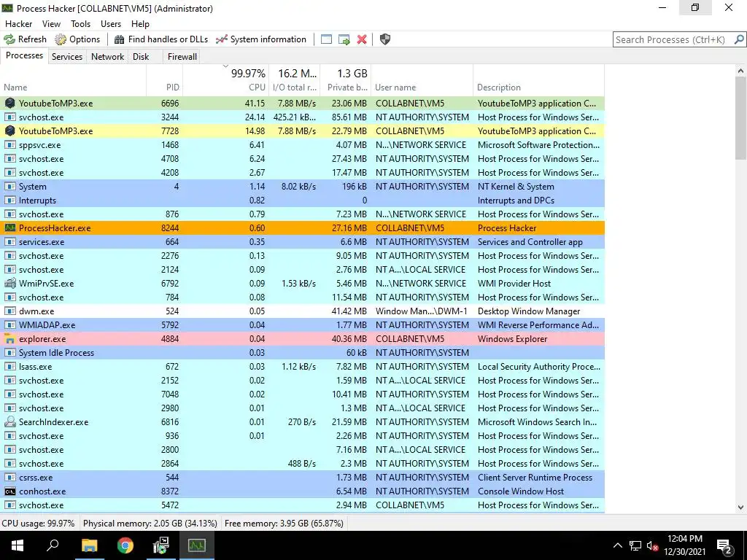Click the SearchIndexer.exe process icon
The image size is (747, 560).
(x=9, y=422)
